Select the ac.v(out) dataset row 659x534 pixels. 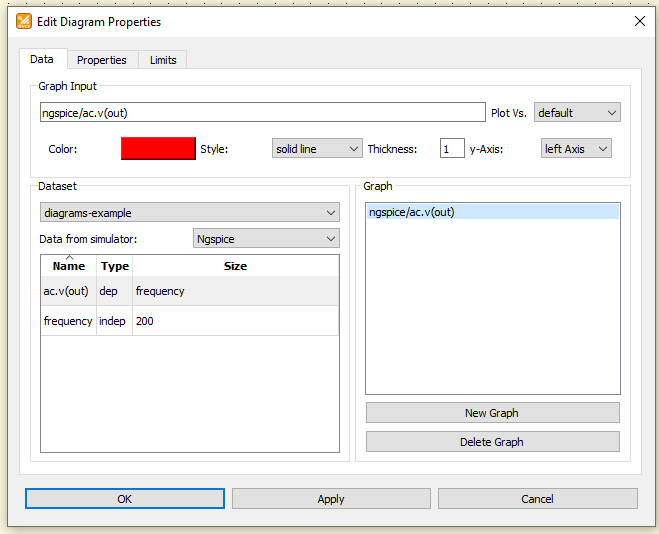click(190, 291)
